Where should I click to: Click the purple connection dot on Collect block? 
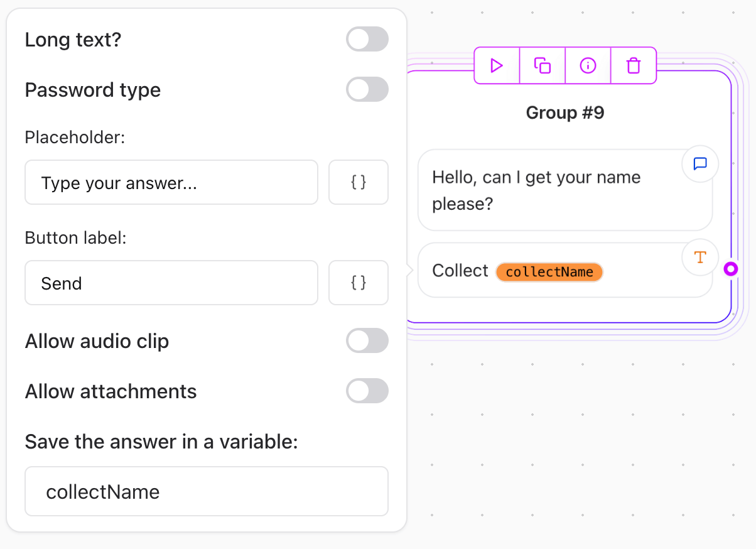[x=731, y=269]
